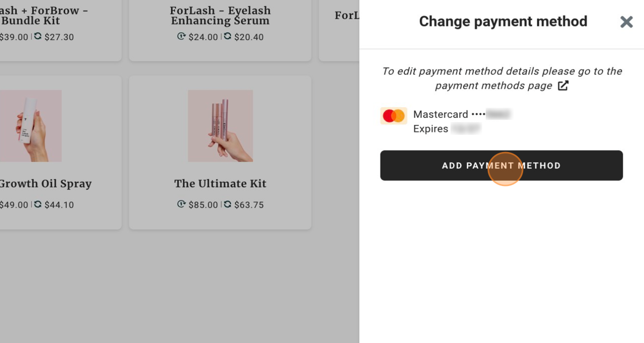Click subscription refresh icon beside $44.10
644x343 pixels.
coord(38,204)
